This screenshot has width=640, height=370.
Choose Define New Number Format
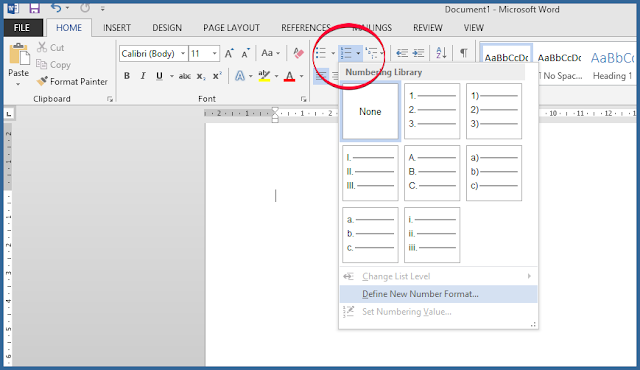click(438, 294)
